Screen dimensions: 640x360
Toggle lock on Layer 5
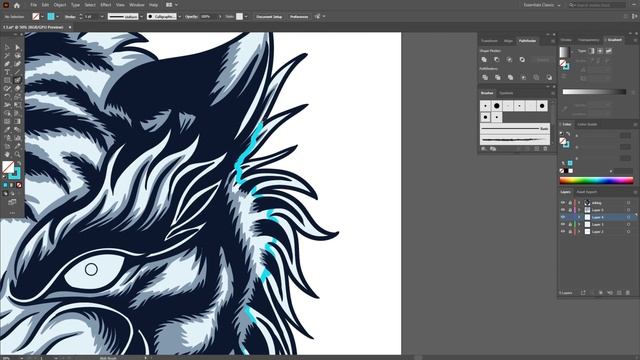tap(570, 210)
